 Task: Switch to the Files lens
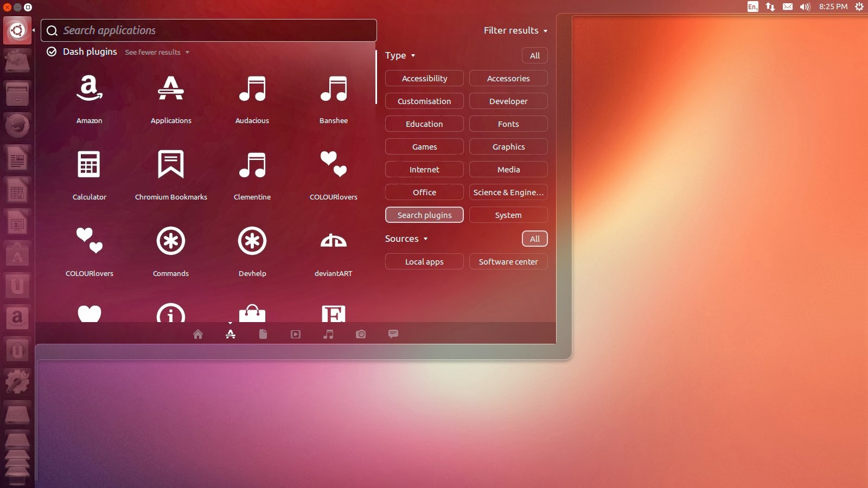coord(263,334)
